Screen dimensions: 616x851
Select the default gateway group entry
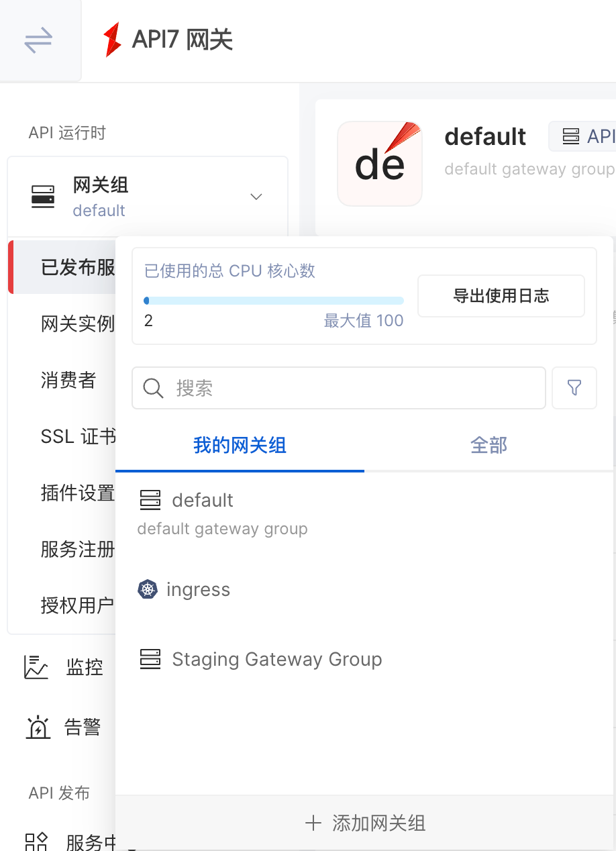tap(203, 501)
